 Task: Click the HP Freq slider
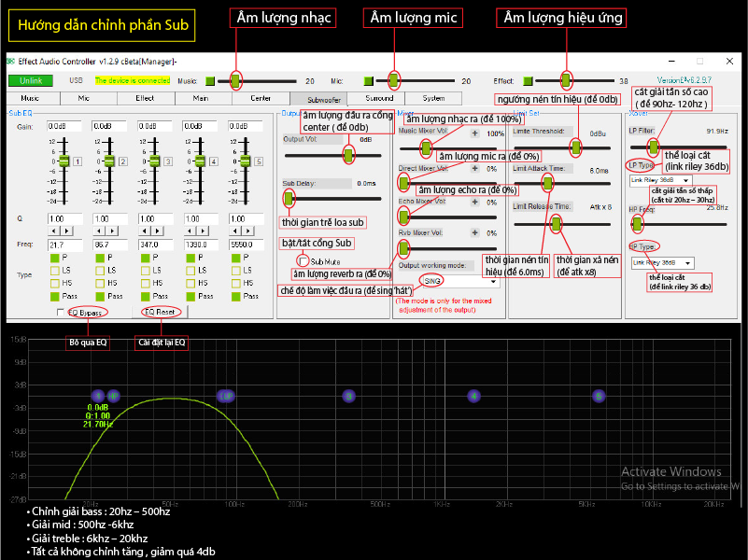pyautogui.click(x=678, y=223)
